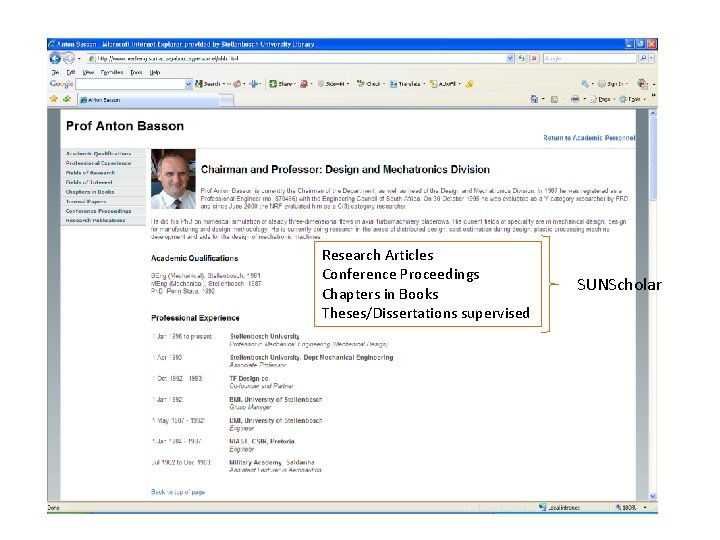Click the Add to Favorites star-plus icon
The height and width of the screenshot is (540, 720).
(67, 99)
